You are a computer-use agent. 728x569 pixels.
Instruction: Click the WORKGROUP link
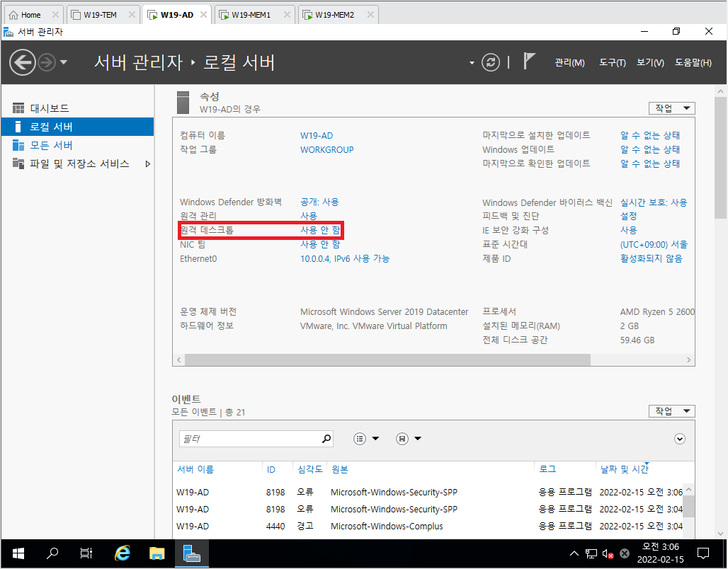(x=327, y=149)
